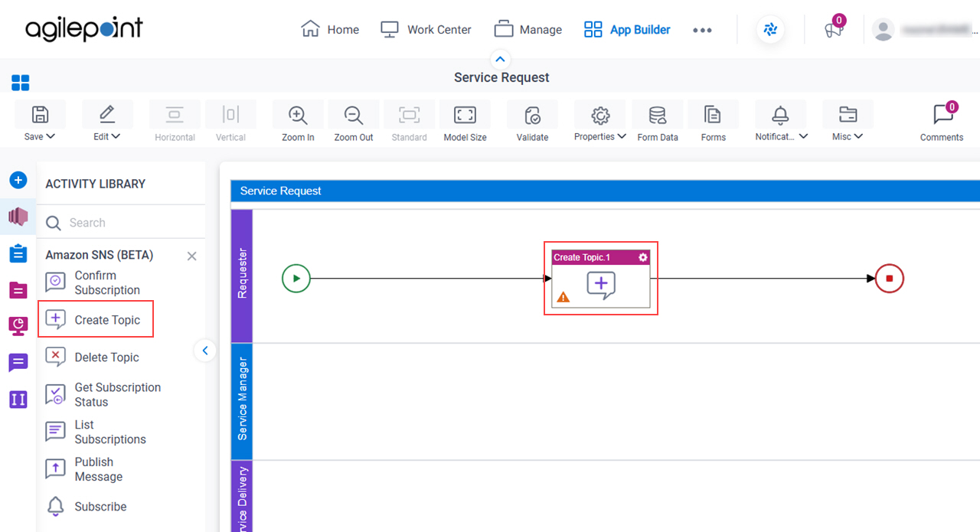Select the Get Subscription Status activity
This screenshot has height=532, width=980.
click(104, 394)
